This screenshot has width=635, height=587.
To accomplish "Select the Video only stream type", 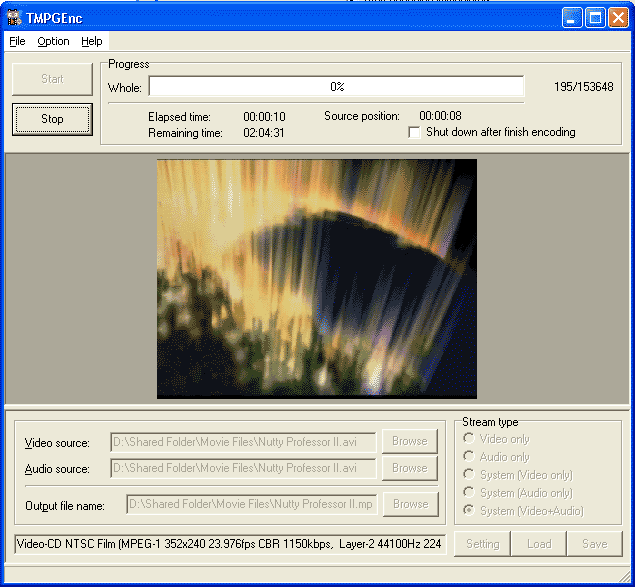I will click(469, 439).
